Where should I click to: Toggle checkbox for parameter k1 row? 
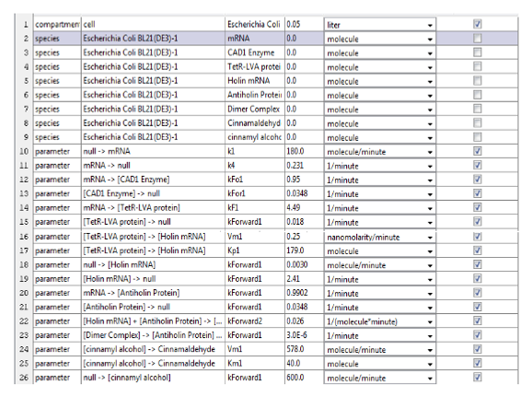pyautogui.click(x=477, y=151)
